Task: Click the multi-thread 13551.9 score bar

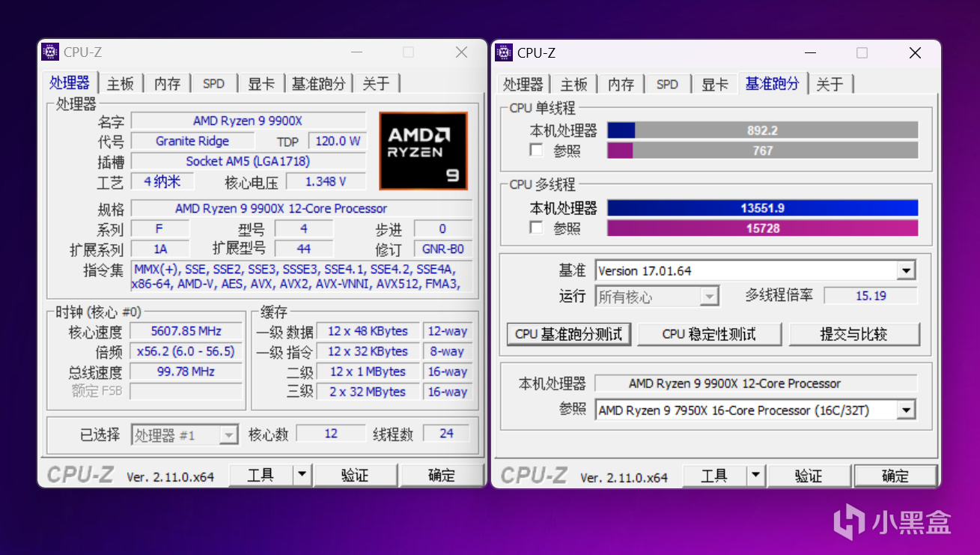Action: click(x=762, y=207)
